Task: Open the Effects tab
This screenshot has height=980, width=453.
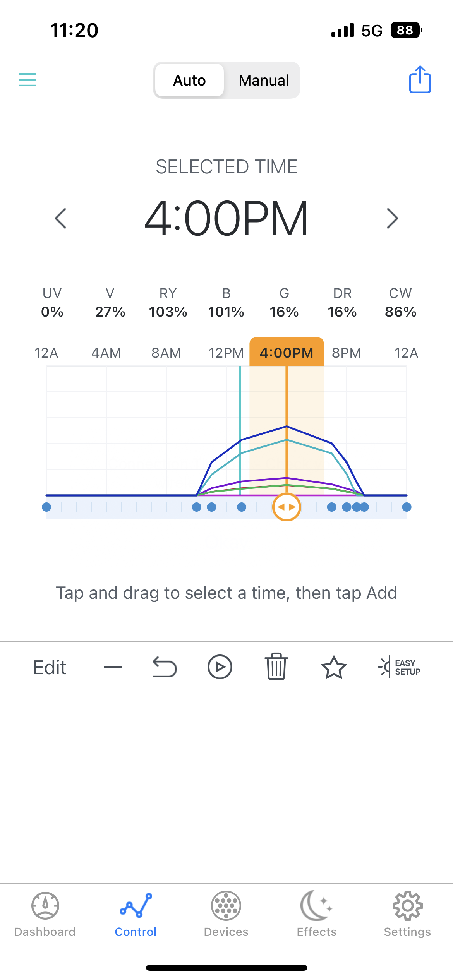Action: point(317,914)
